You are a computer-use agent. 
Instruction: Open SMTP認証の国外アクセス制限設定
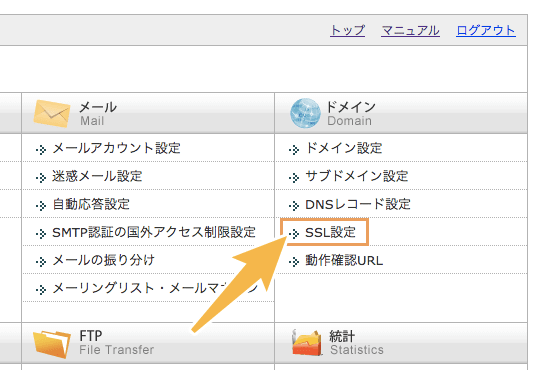coord(154,232)
